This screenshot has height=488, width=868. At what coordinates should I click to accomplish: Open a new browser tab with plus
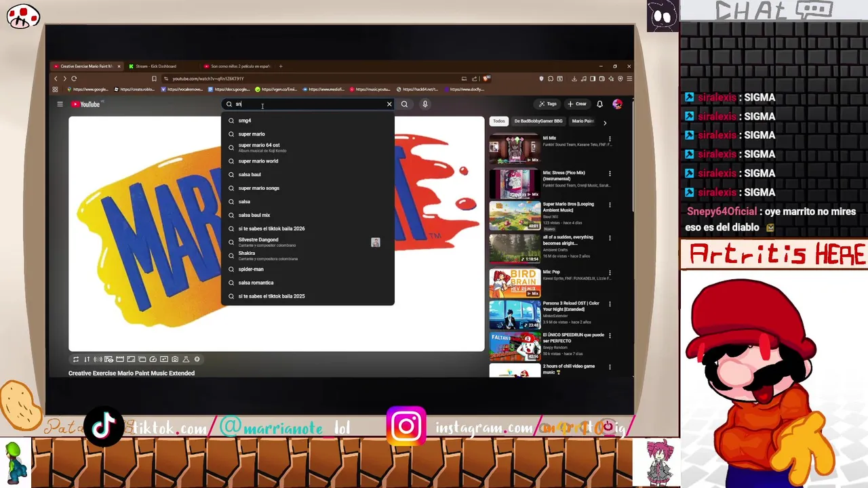click(281, 66)
